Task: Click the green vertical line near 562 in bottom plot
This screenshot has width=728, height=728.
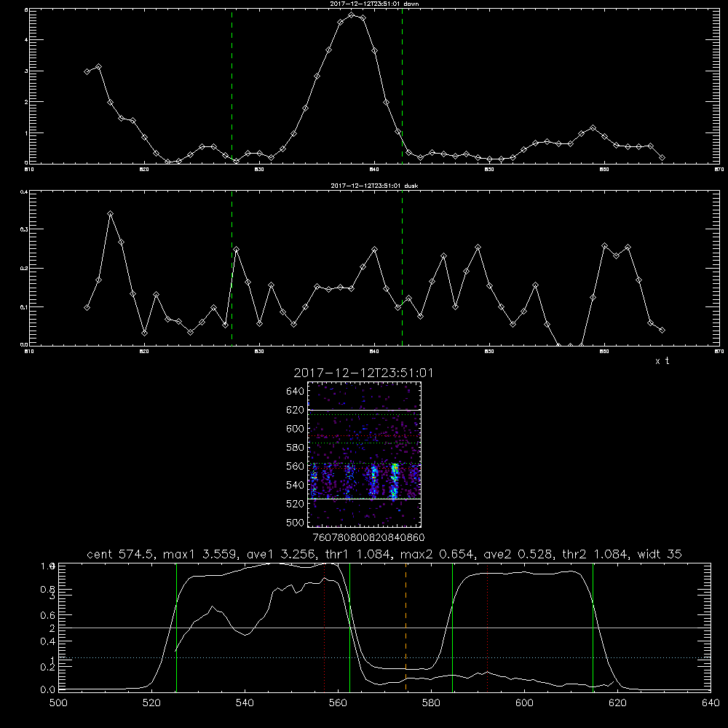Action: coord(349,627)
